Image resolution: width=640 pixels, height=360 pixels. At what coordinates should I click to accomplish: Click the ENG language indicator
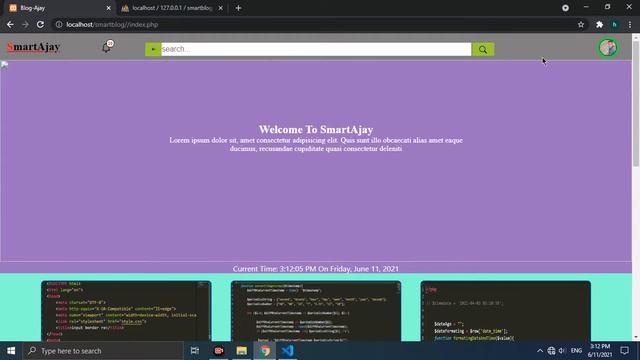pos(576,351)
